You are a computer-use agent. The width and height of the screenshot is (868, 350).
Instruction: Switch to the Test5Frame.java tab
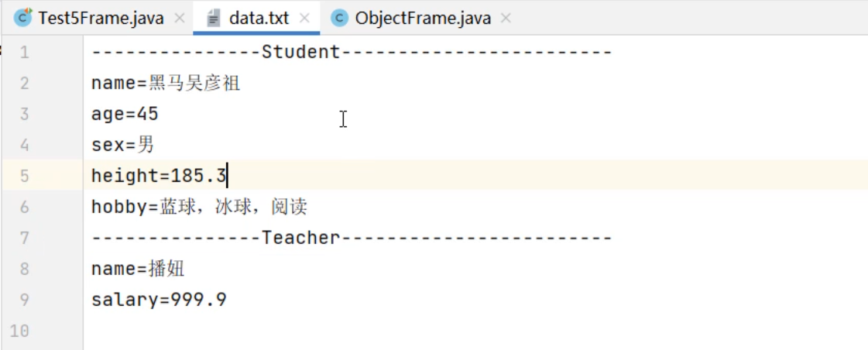point(101,18)
